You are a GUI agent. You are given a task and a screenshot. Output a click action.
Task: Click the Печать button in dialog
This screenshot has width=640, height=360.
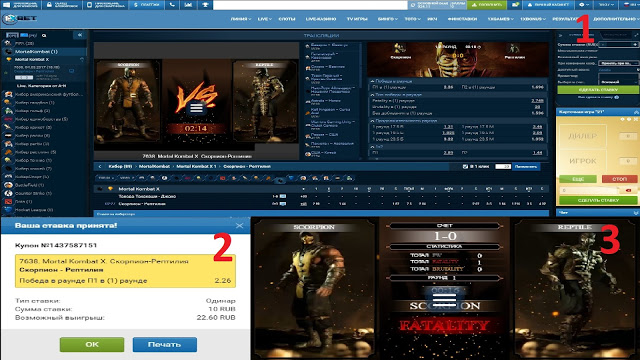[x=164, y=344]
